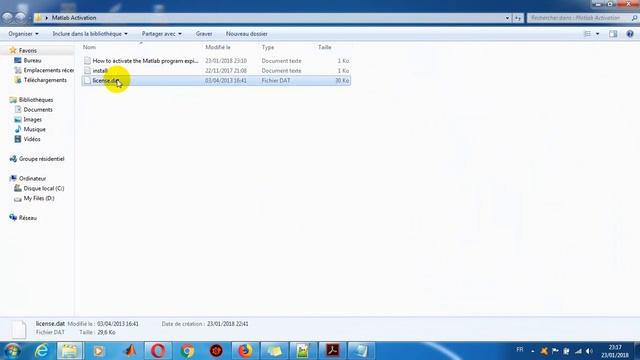Click the Matlab Activation breadcrumb
The width and height of the screenshot is (640, 360).
pos(74,18)
